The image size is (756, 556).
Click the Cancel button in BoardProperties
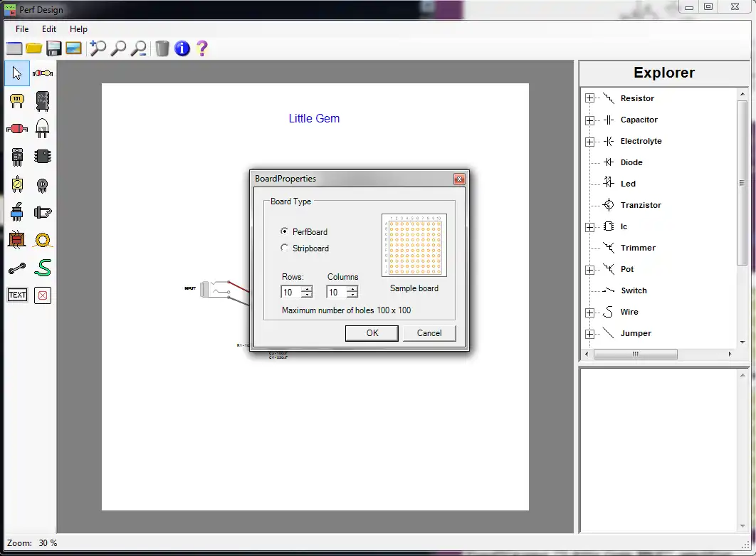click(429, 333)
